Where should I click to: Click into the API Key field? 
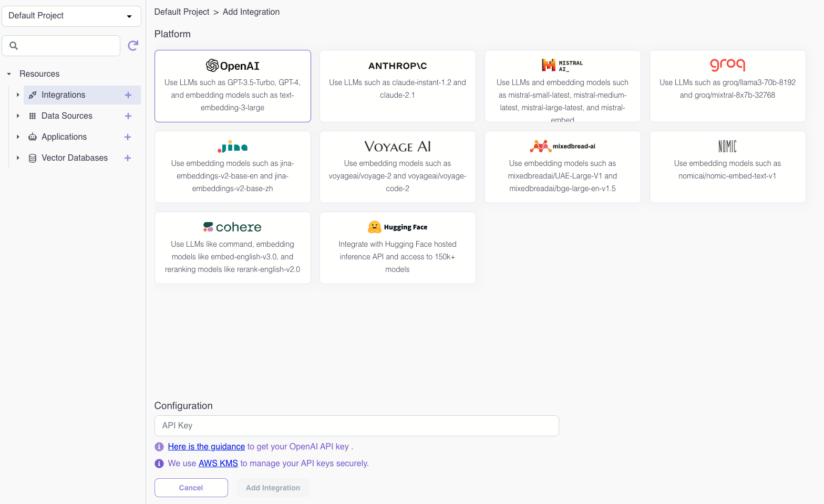pyautogui.click(x=356, y=426)
